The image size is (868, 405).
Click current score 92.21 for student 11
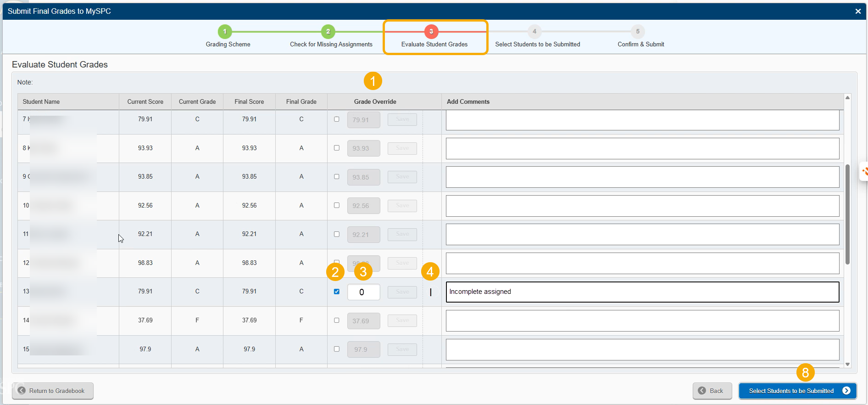click(x=145, y=234)
